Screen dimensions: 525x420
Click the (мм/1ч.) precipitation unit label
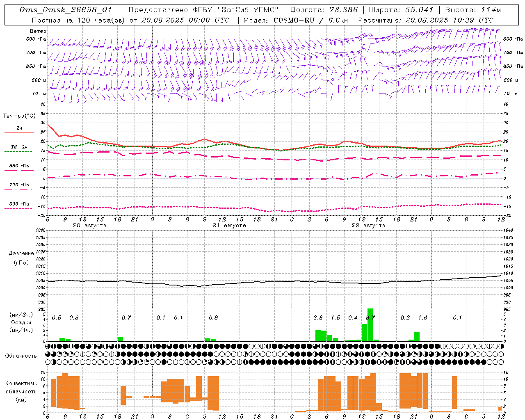(21, 330)
